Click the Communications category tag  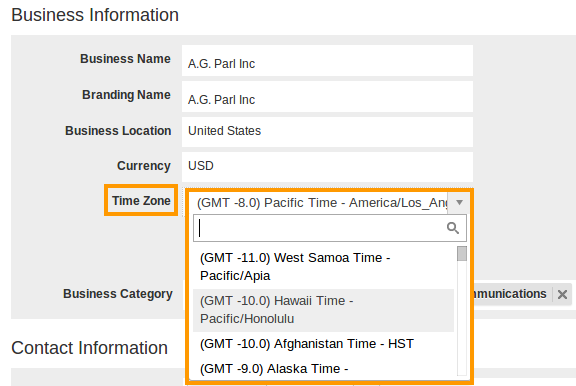click(511, 294)
